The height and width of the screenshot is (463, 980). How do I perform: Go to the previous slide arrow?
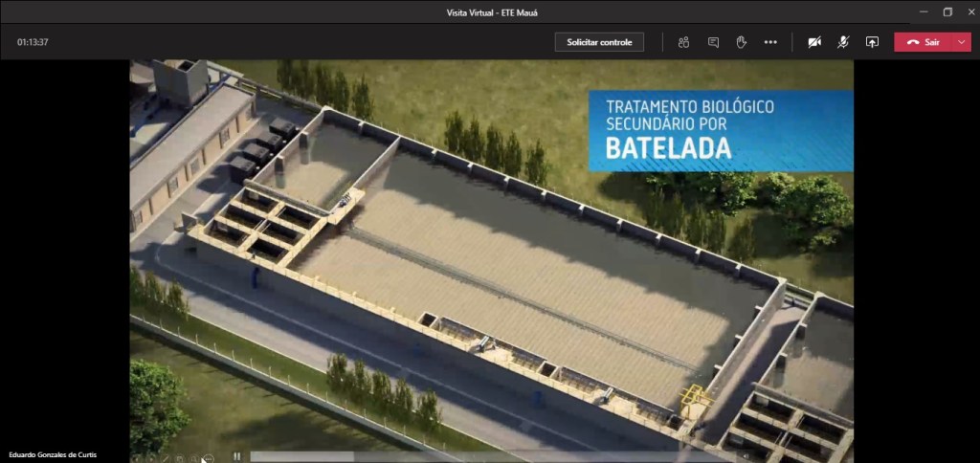(x=137, y=458)
